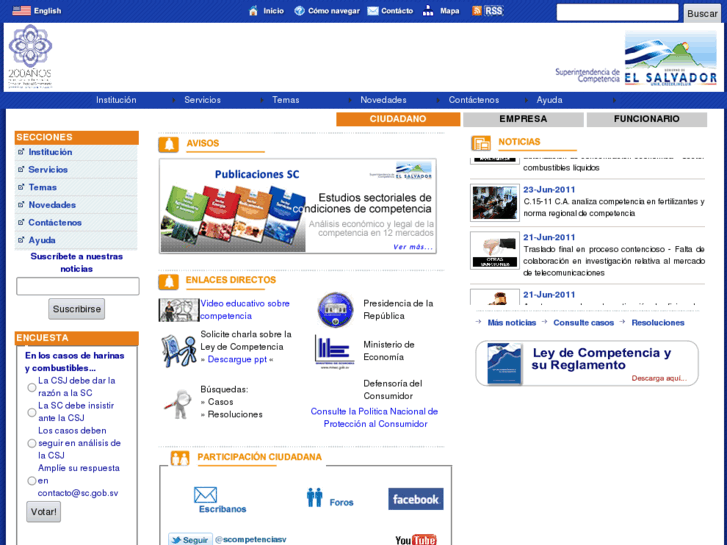The height and width of the screenshot is (545, 727).
Task: Click the Suscribirse button
Action: pos(77,309)
